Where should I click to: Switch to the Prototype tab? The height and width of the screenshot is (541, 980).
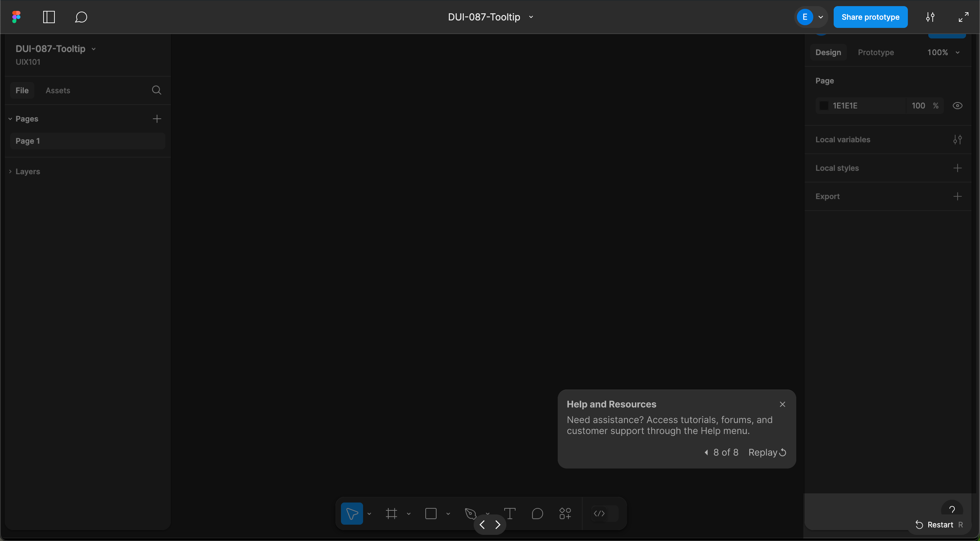tap(876, 52)
